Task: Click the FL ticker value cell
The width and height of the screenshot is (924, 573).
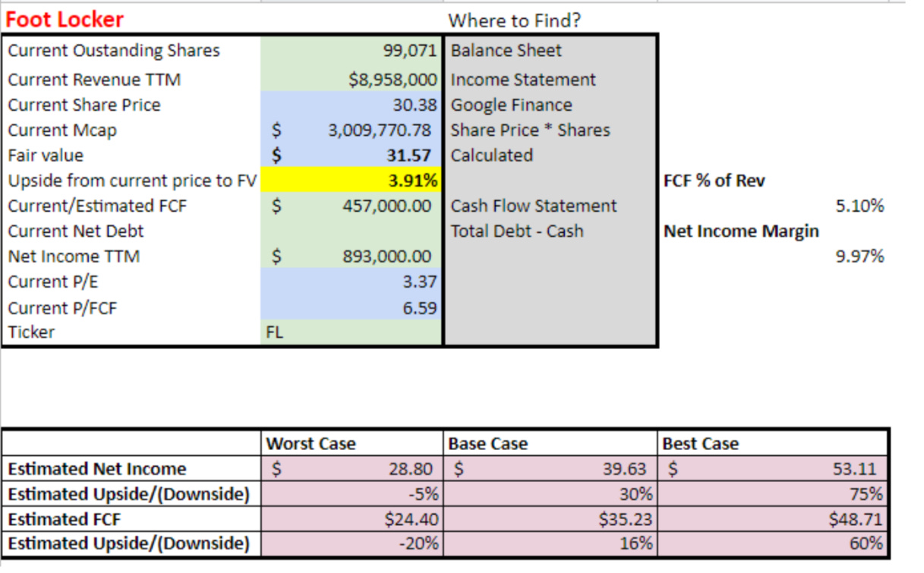Action: [351, 332]
